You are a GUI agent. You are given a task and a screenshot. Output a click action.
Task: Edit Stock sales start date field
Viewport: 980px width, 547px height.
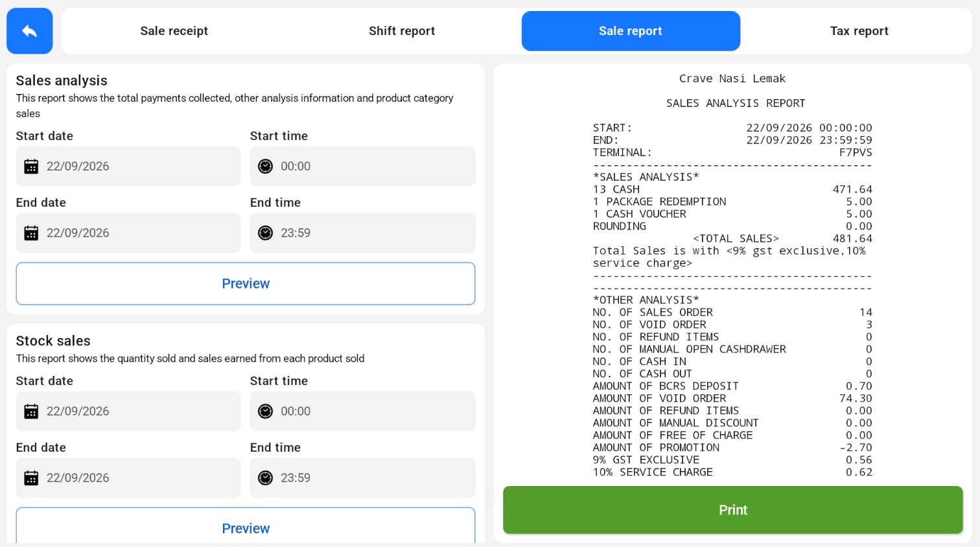128,412
